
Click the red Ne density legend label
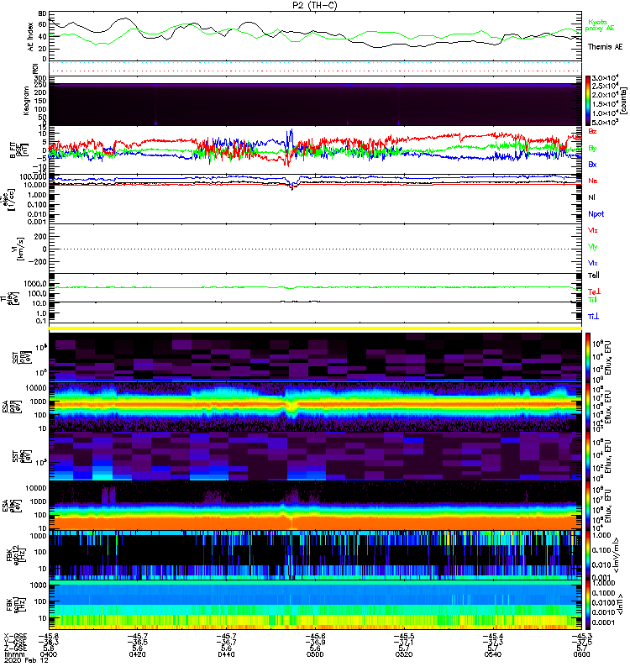tap(593, 181)
